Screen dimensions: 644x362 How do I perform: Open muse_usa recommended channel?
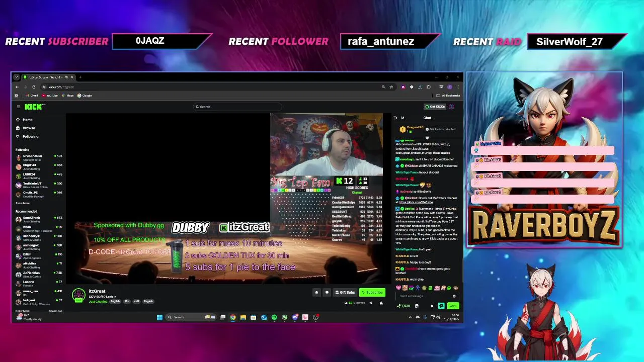[39, 292]
